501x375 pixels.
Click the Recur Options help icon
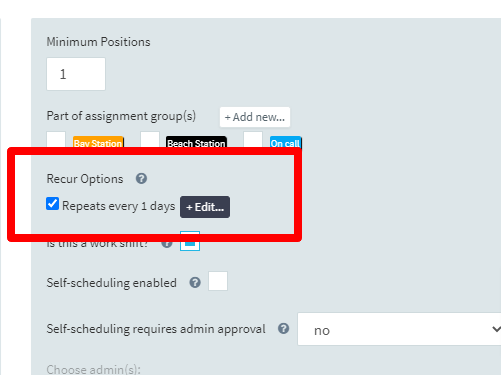(x=141, y=179)
